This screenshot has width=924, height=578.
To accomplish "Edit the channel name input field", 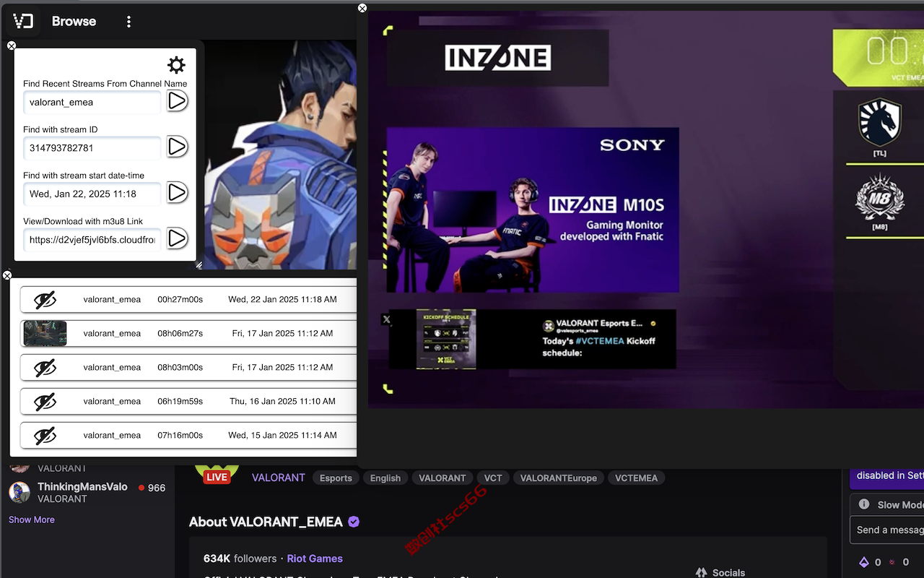I will pyautogui.click(x=92, y=102).
